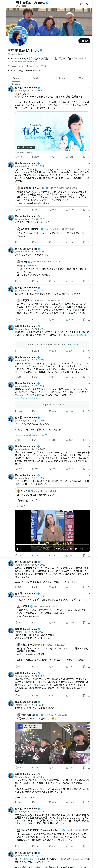Click Learn more on suspended account notice
Image resolution: width=98 pixels, height=868 pixels.
click(72, 344)
